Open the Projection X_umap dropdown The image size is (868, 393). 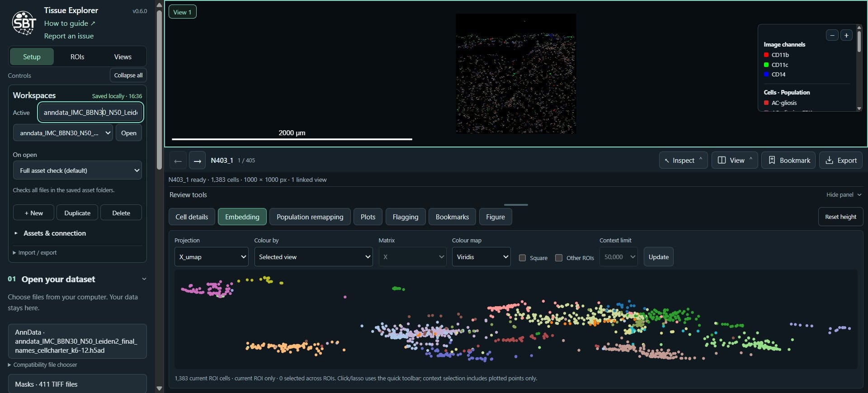coord(211,256)
